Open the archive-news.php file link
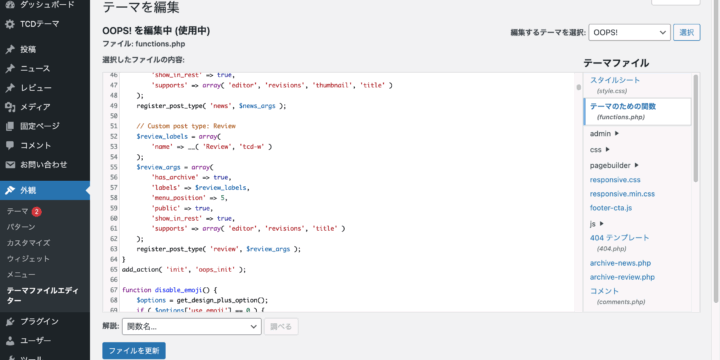 click(620, 263)
